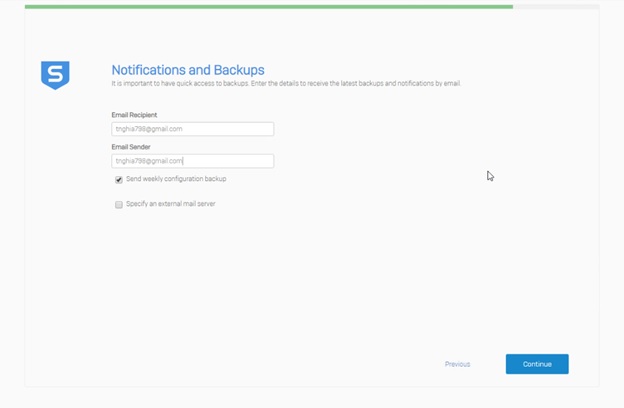Viewport: 624px width, 408px height.
Task: Click the 'Specify an external mail server' label text
Action: point(171,203)
